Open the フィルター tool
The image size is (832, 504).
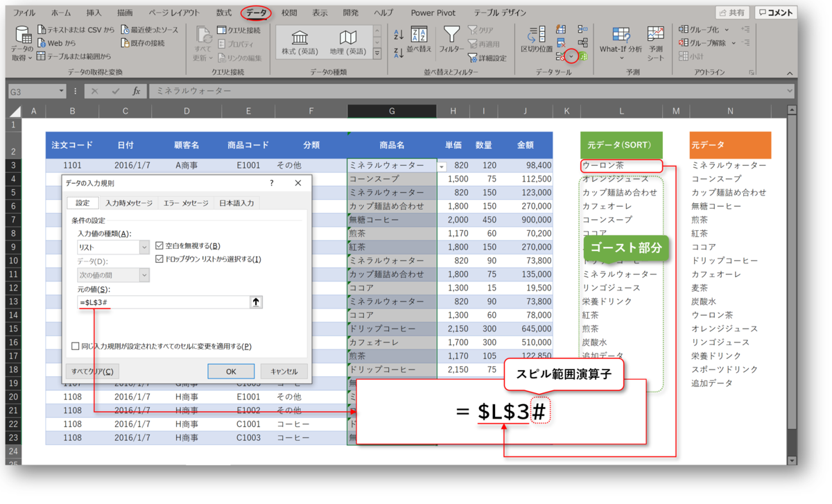pyautogui.click(x=453, y=40)
